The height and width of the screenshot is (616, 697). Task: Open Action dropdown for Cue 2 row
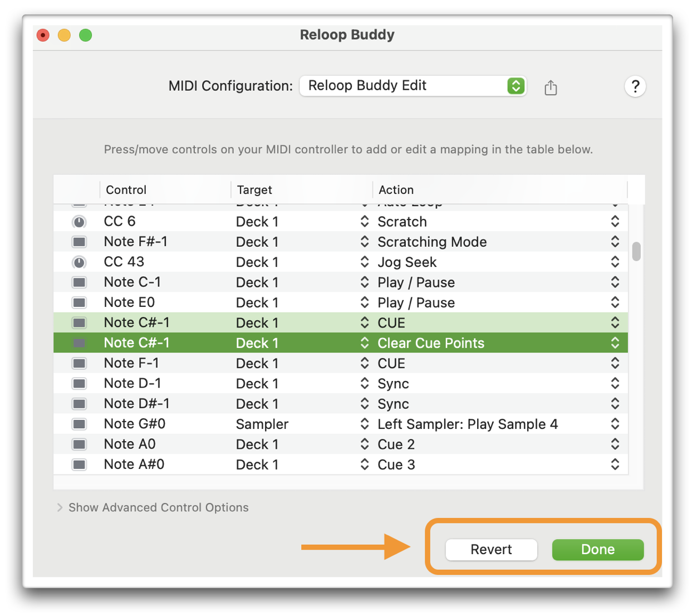click(615, 444)
